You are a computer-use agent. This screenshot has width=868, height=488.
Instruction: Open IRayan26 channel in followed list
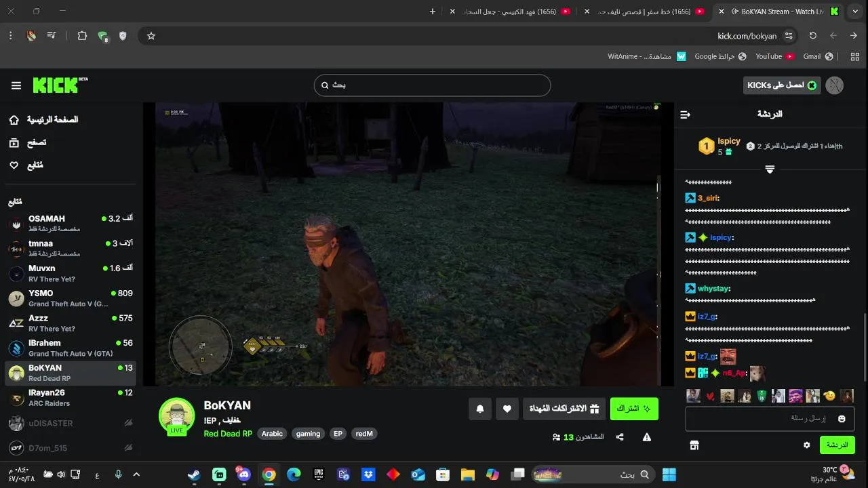pyautogui.click(x=71, y=397)
